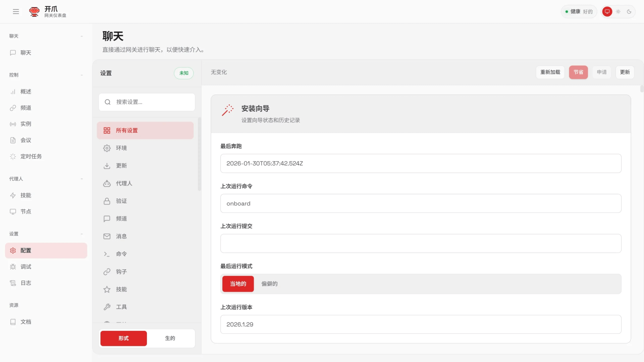
Task: Click the 申请 button
Action: click(601, 72)
